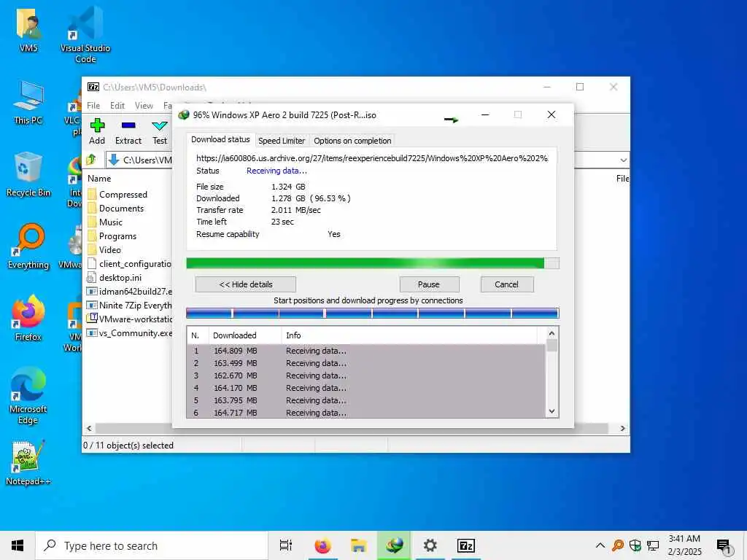Image resolution: width=747 pixels, height=560 pixels.
Task: Click connections list scroll up arrow
Action: 551,333
